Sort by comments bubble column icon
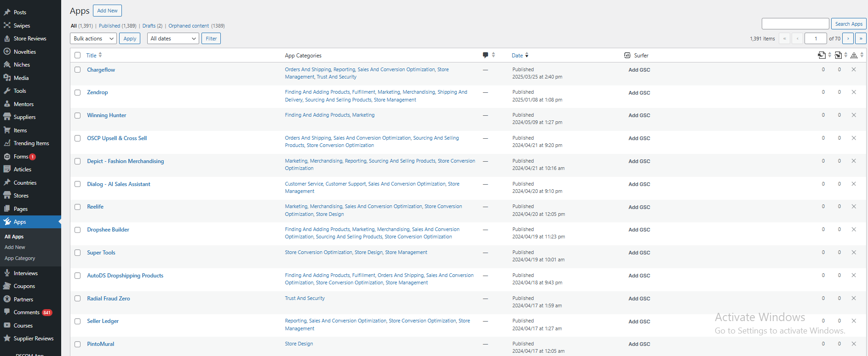 click(x=485, y=55)
